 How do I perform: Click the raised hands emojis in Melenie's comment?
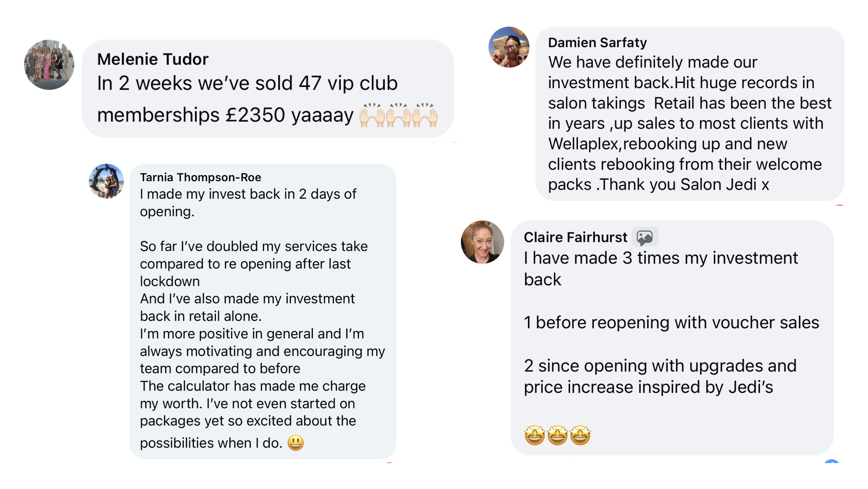coord(398,115)
